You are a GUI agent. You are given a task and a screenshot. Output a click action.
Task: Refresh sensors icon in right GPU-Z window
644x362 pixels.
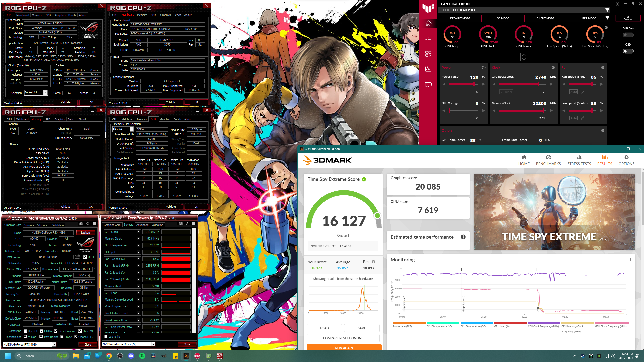point(187,223)
